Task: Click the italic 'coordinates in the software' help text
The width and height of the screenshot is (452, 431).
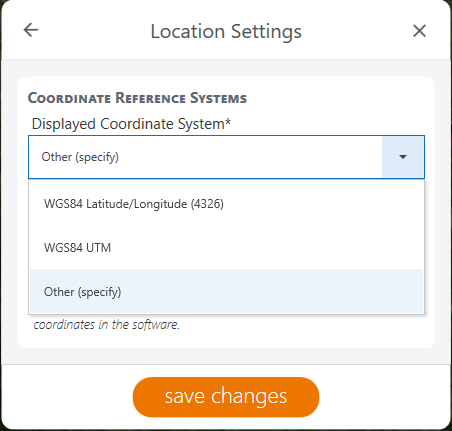Action: pos(107,324)
